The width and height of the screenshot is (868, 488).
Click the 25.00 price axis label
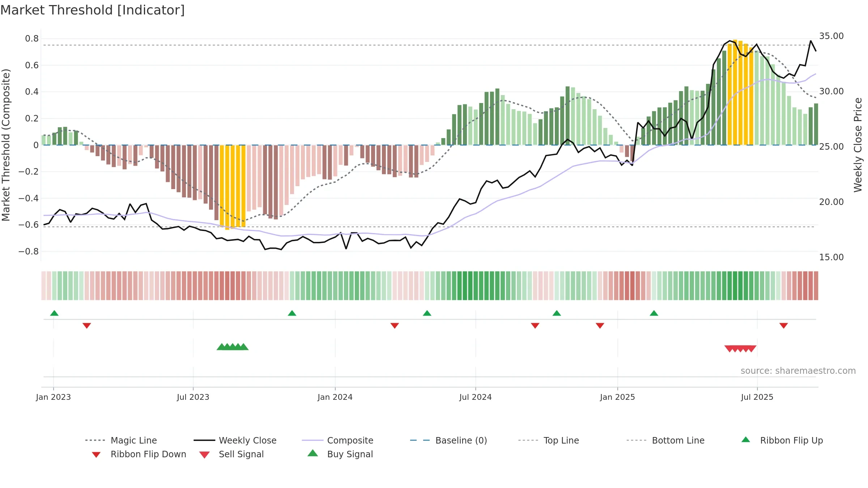coord(831,147)
